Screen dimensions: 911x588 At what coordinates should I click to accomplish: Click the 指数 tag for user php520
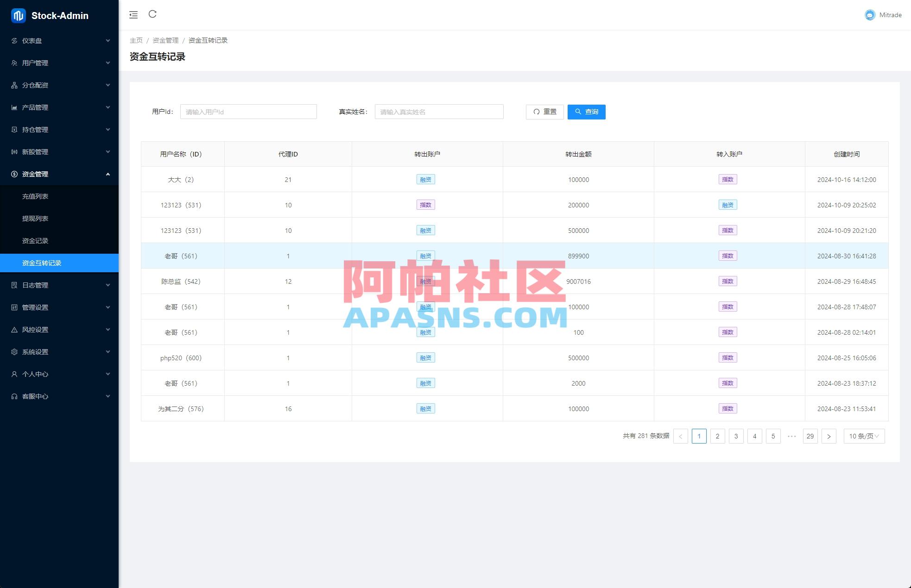pyautogui.click(x=728, y=357)
